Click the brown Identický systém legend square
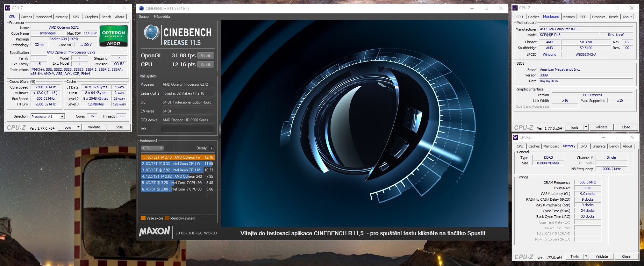 coord(167,218)
